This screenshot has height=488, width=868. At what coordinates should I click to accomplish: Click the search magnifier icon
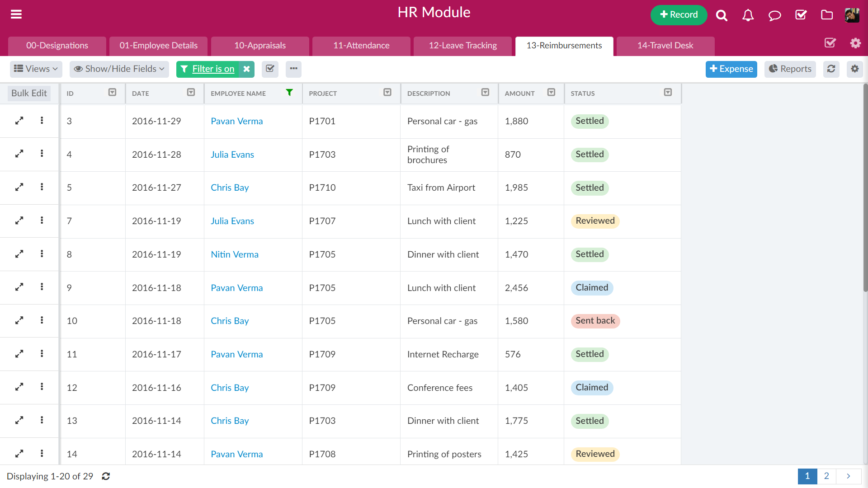722,15
